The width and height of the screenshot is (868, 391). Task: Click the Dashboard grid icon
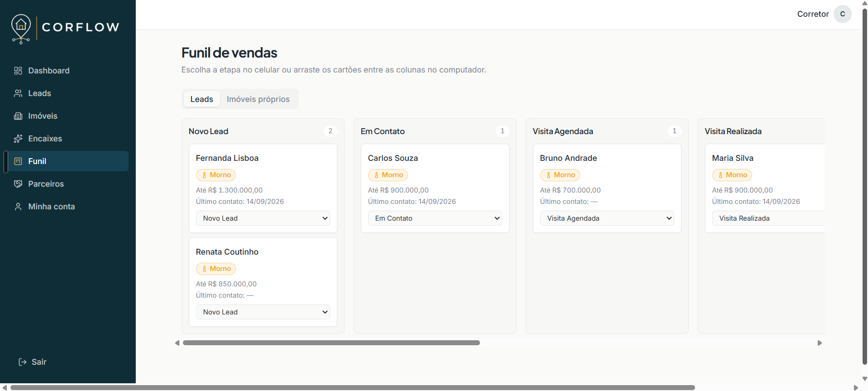[x=18, y=71]
